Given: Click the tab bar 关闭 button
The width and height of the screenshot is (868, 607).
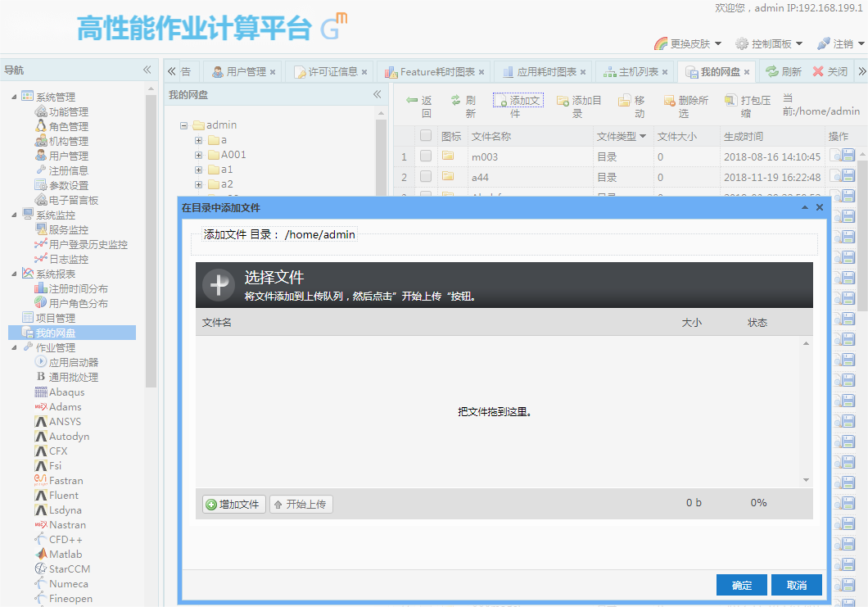Looking at the screenshot, I should (830, 71).
